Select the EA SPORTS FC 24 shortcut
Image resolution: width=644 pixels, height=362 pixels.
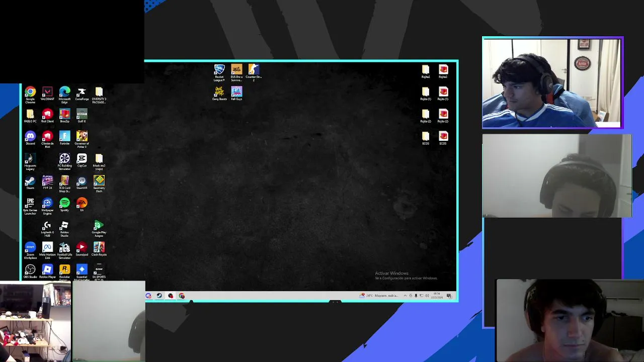(x=99, y=272)
